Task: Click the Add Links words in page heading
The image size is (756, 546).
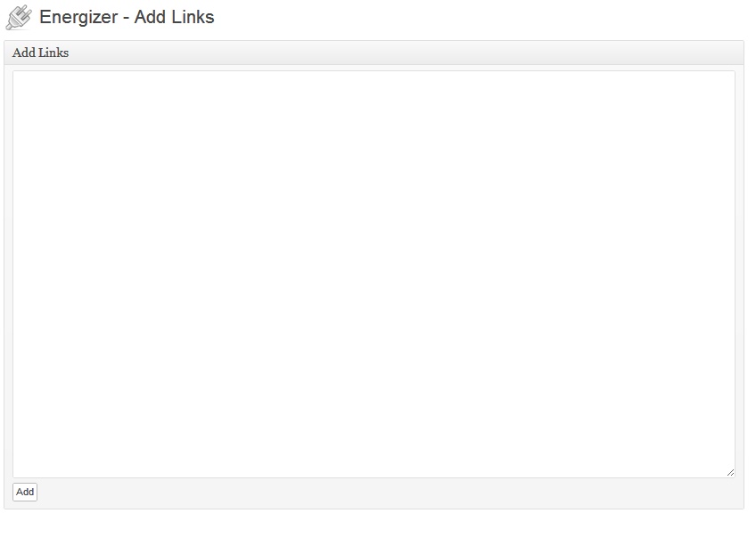Action: pos(174,17)
